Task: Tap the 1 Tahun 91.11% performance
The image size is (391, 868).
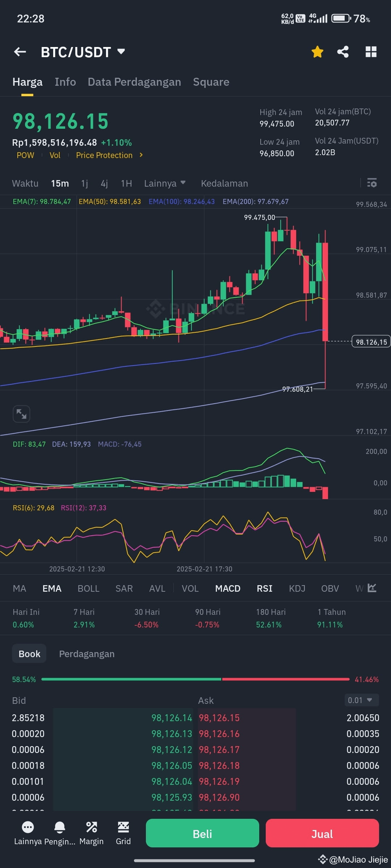Action: (331, 618)
